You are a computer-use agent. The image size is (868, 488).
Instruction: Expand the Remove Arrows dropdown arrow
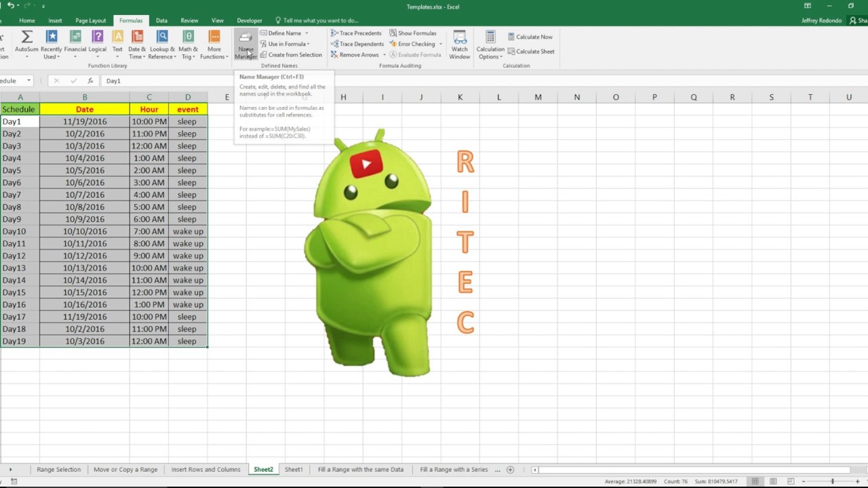(x=384, y=55)
